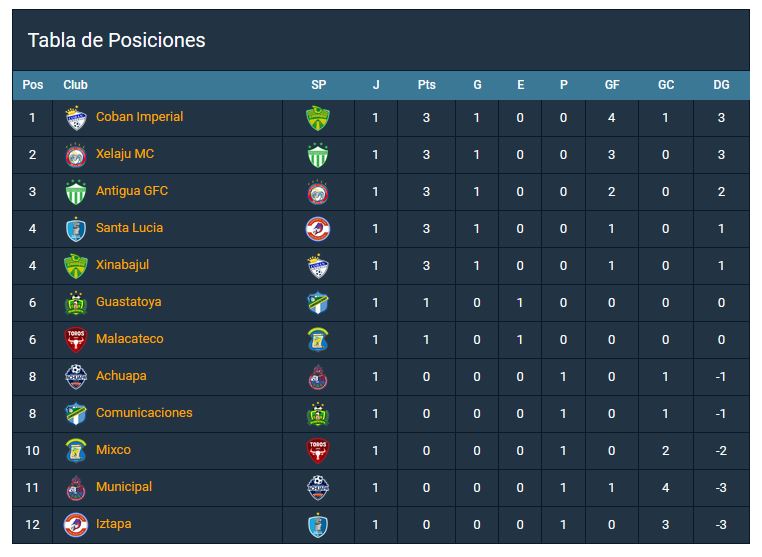The image size is (762, 557).
Task: Click the Coban Imperial club crest icon
Action: click(x=76, y=118)
